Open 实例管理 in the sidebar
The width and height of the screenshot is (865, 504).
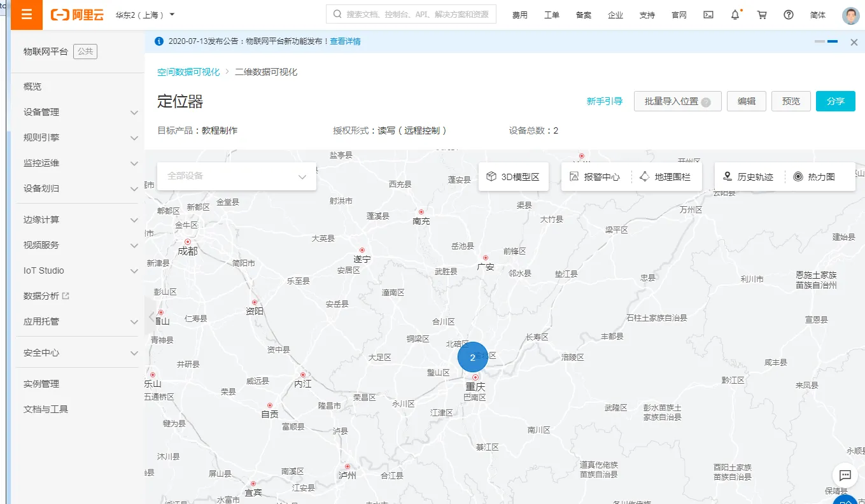[41, 384]
